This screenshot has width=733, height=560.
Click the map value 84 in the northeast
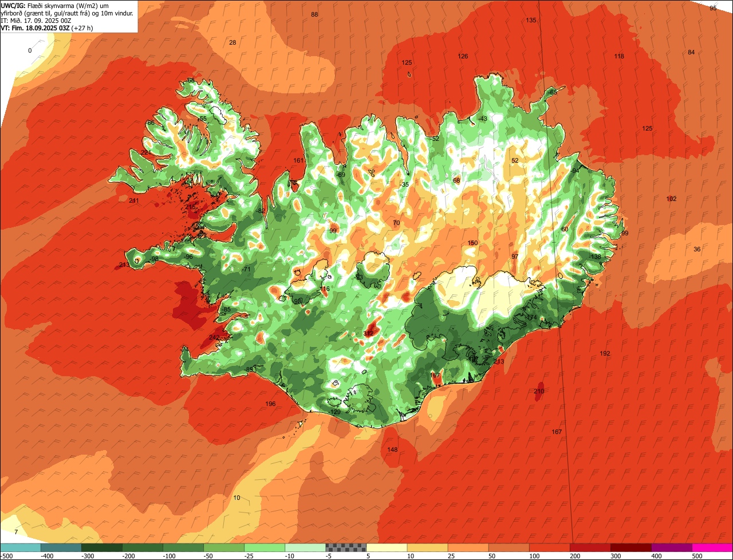point(691,52)
